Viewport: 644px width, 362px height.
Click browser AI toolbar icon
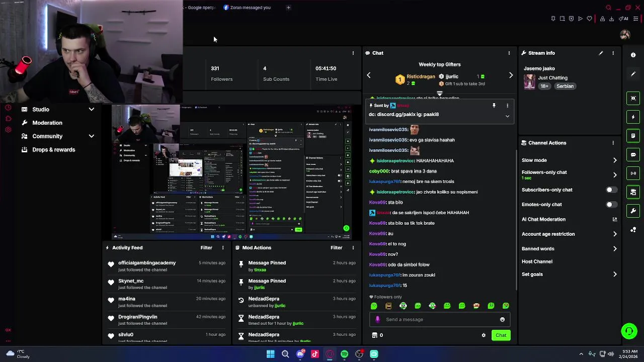tap(624, 19)
